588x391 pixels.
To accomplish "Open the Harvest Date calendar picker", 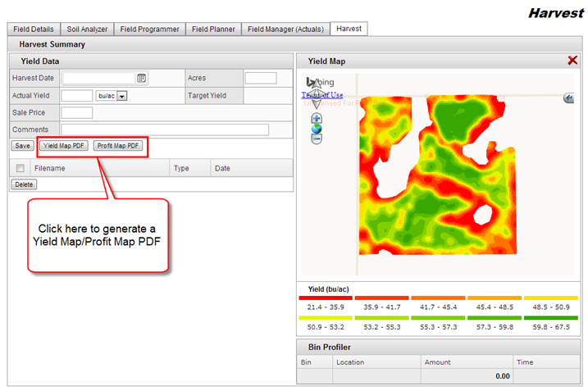I will 141,78.
